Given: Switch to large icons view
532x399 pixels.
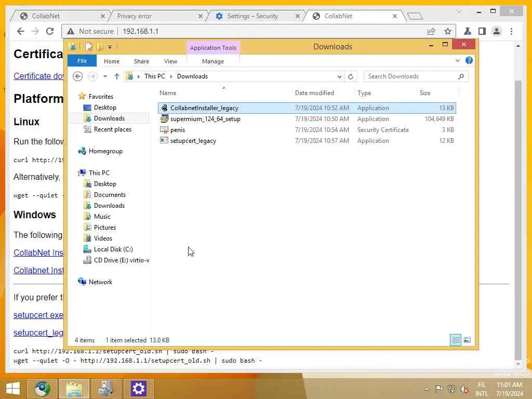Looking at the screenshot, I should tap(467, 340).
